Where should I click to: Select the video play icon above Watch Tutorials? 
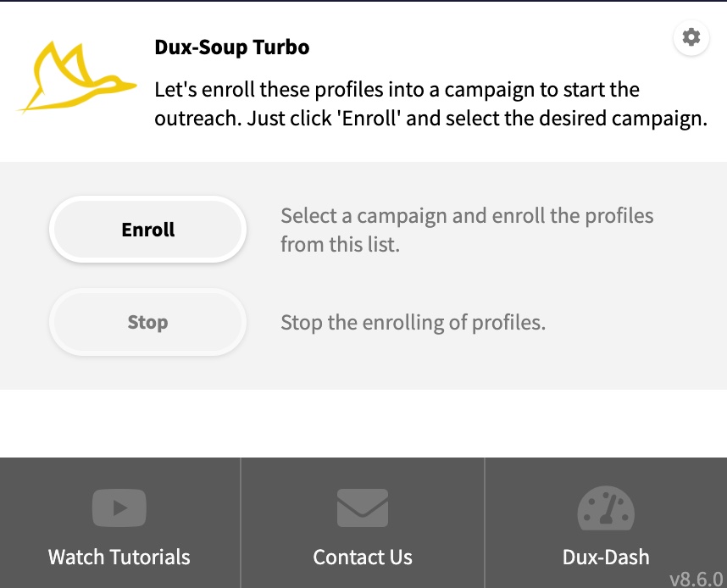pos(119,508)
